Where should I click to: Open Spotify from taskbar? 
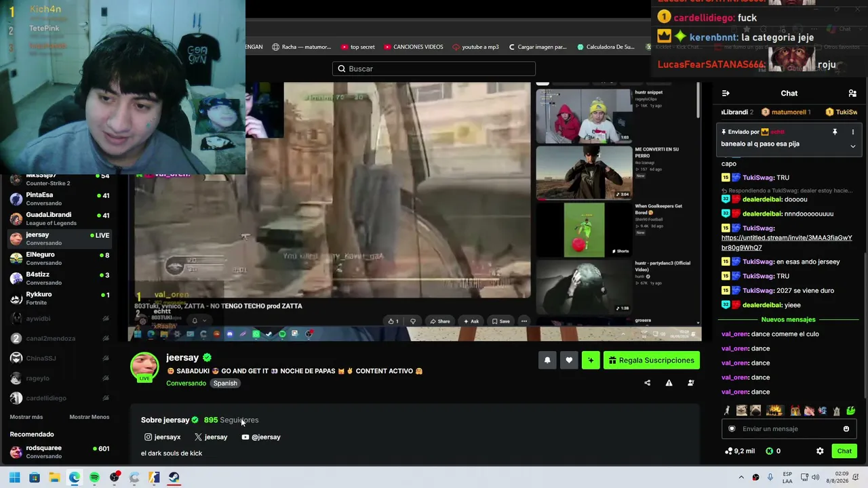point(94,477)
